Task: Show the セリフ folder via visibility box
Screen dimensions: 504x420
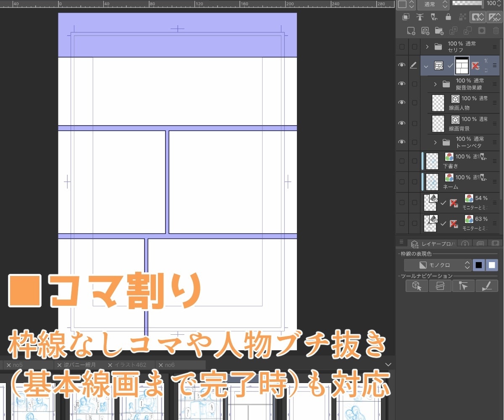Action: tap(402, 47)
